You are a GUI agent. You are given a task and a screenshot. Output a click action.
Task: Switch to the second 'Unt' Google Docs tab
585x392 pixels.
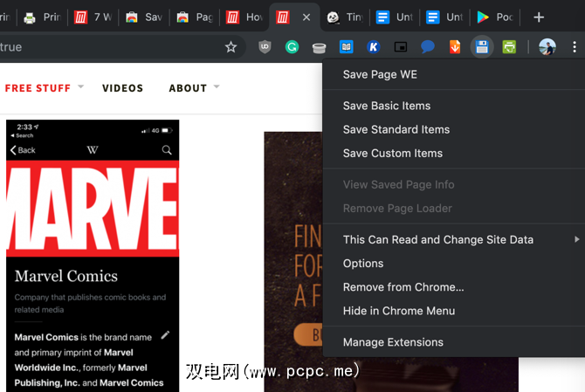pyautogui.click(x=444, y=17)
